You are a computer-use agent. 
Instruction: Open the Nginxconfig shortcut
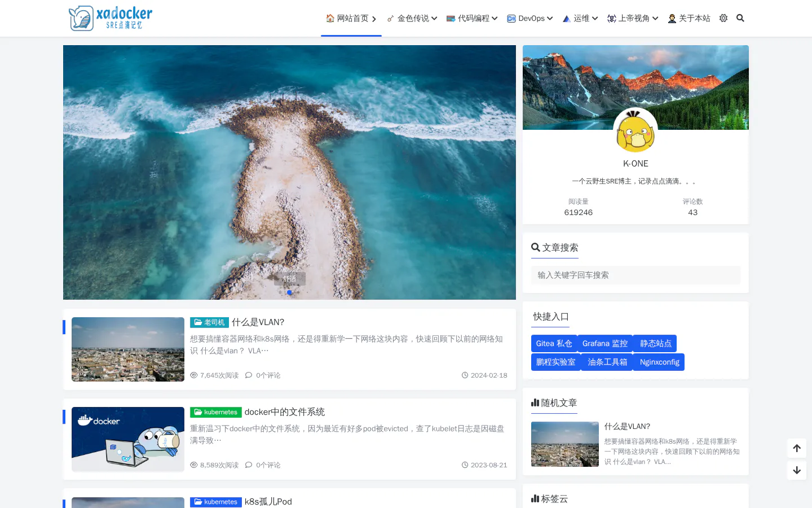(x=660, y=362)
